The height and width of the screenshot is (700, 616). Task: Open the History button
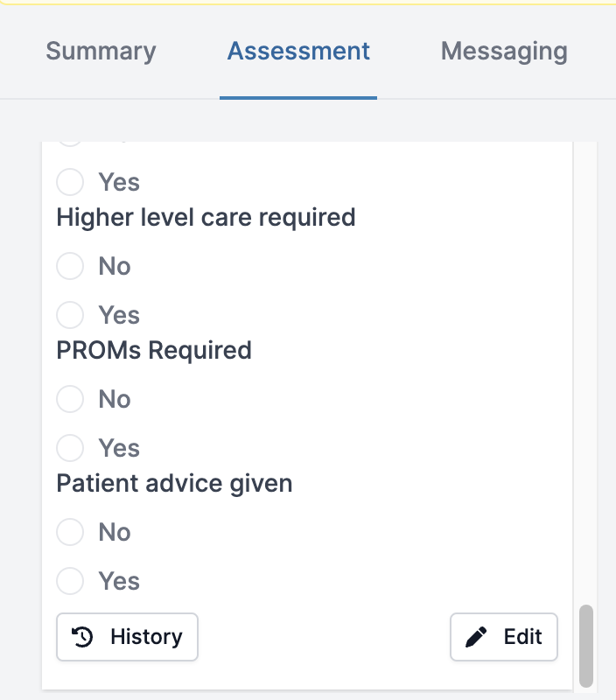click(x=127, y=637)
